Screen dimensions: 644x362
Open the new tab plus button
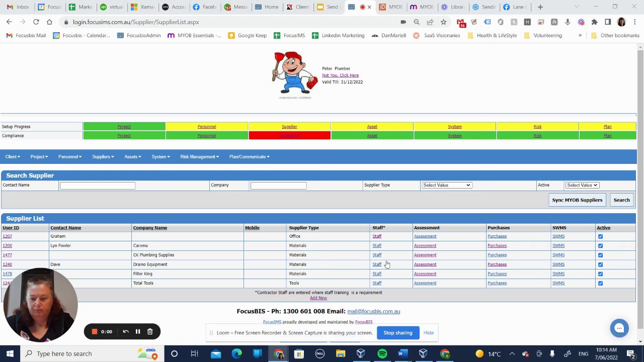[x=540, y=7]
